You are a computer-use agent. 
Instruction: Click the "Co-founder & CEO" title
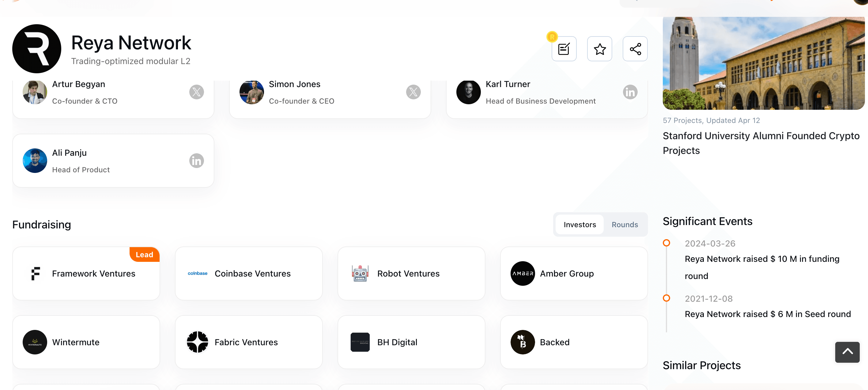[x=301, y=101]
